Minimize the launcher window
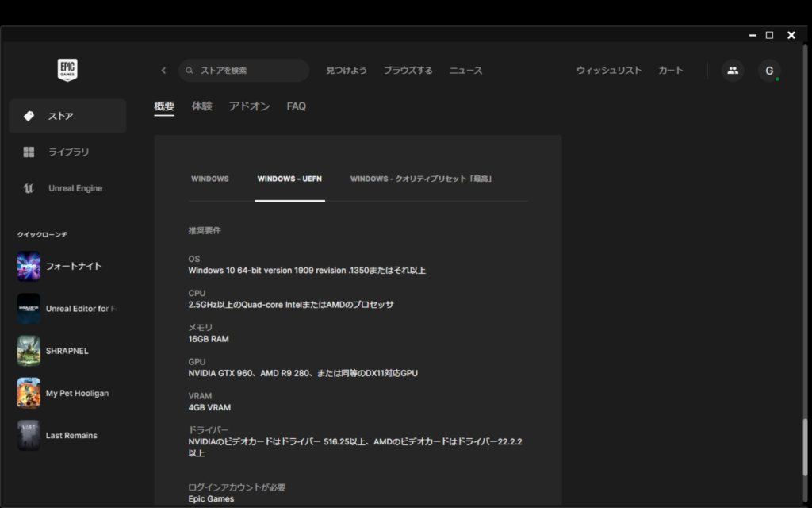The height and width of the screenshot is (508, 812). point(753,35)
